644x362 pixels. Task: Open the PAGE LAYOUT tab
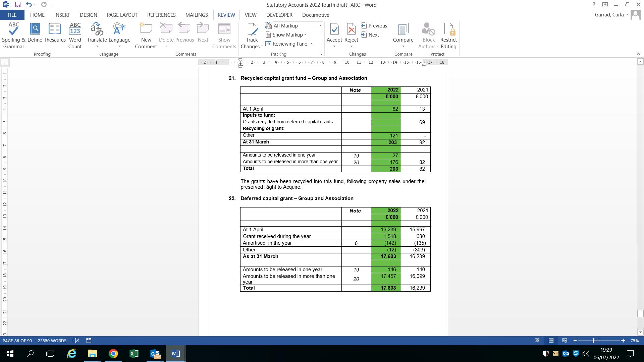(122, 15)
